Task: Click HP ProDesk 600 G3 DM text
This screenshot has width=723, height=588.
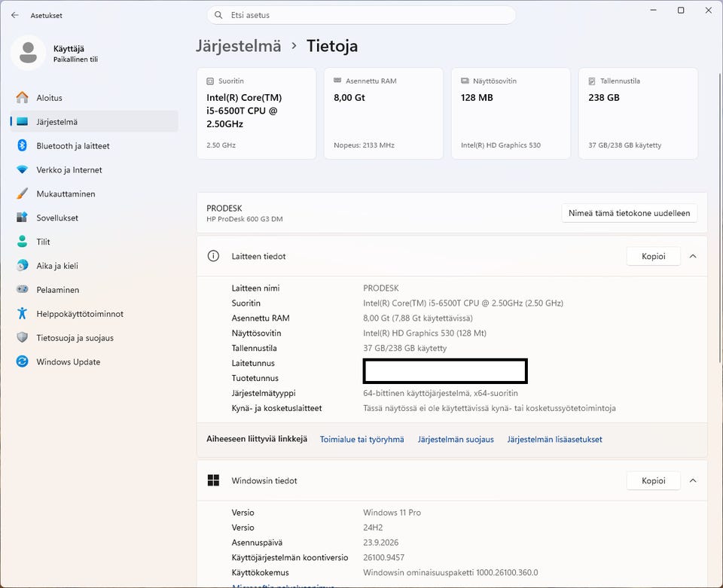Action: click(244, 219)
